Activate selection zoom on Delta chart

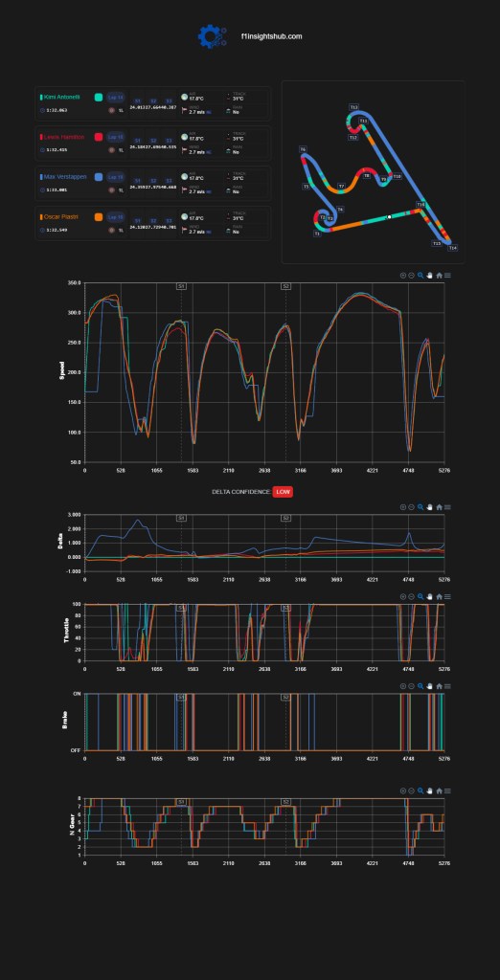(420, 507)
